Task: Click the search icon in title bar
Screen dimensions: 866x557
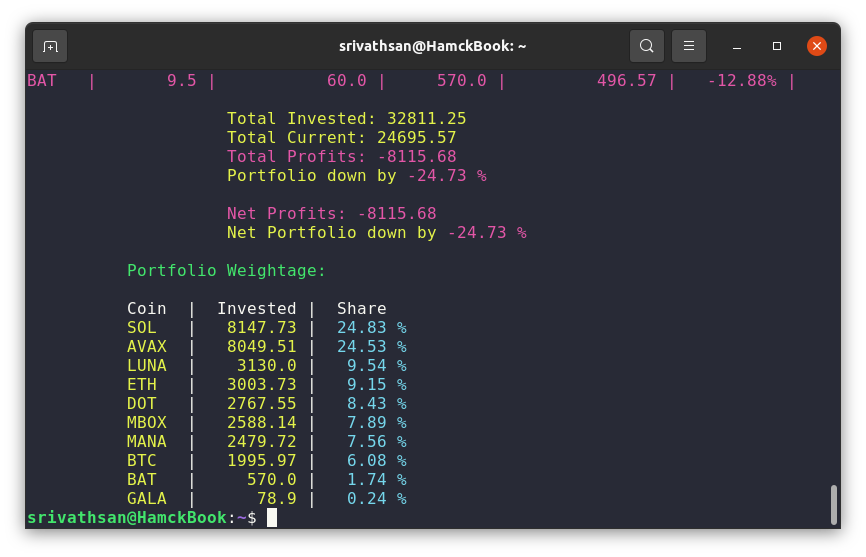Action: [647, 46]
